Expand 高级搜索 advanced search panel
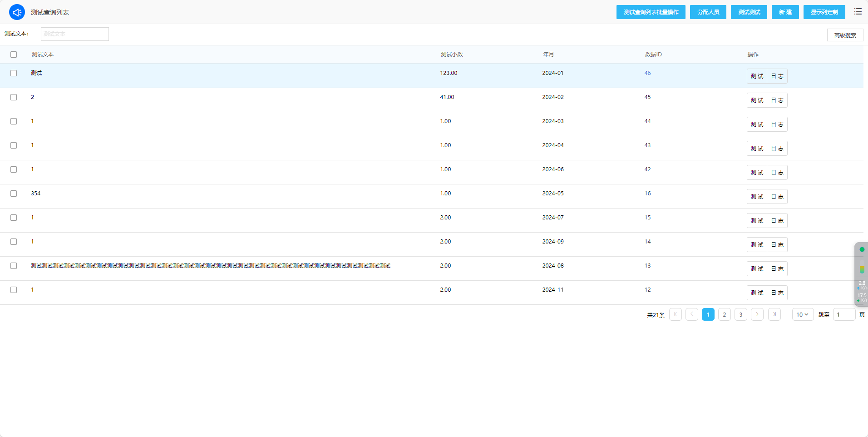This screenshot has height=437, width=868. (x=845, y=35)
